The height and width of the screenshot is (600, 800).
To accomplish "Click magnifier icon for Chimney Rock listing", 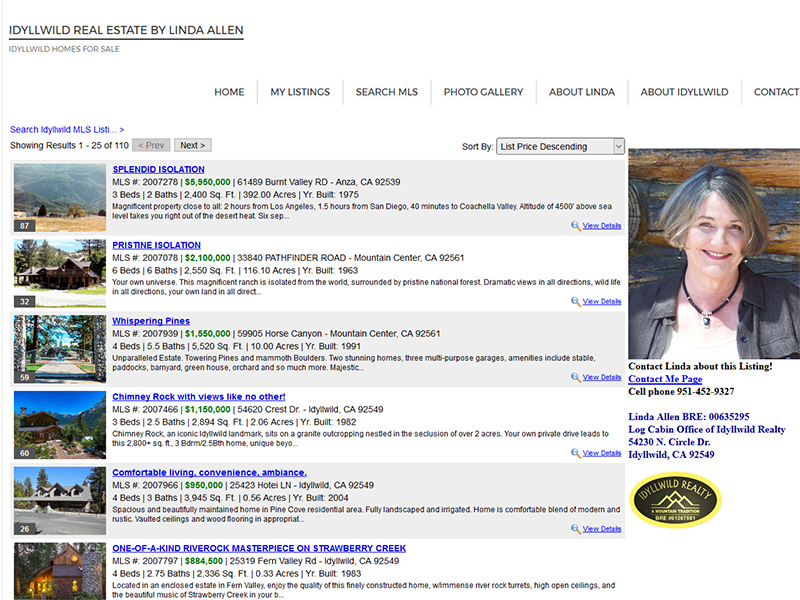I will pyautogui.click(x=576, y=454).
